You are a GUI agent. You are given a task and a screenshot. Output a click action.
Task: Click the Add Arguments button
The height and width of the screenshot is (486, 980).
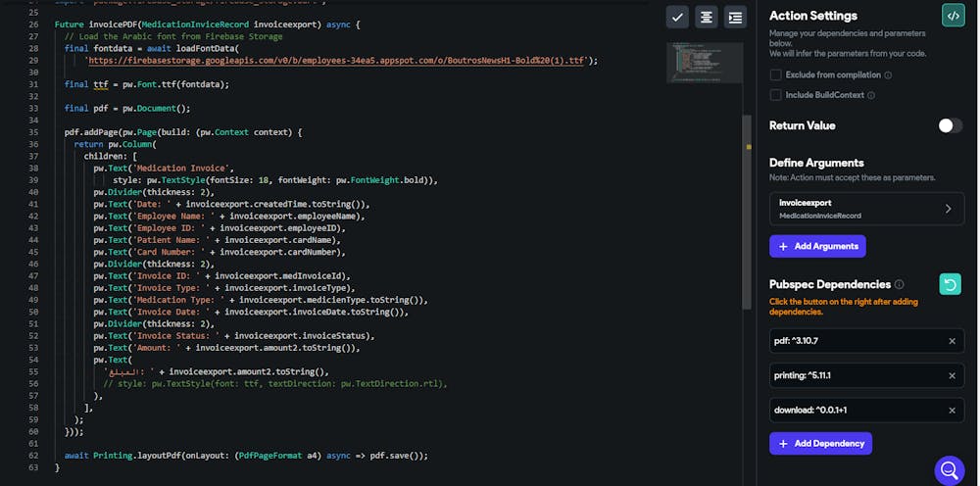pyautogui.click(x=817, y=246)
